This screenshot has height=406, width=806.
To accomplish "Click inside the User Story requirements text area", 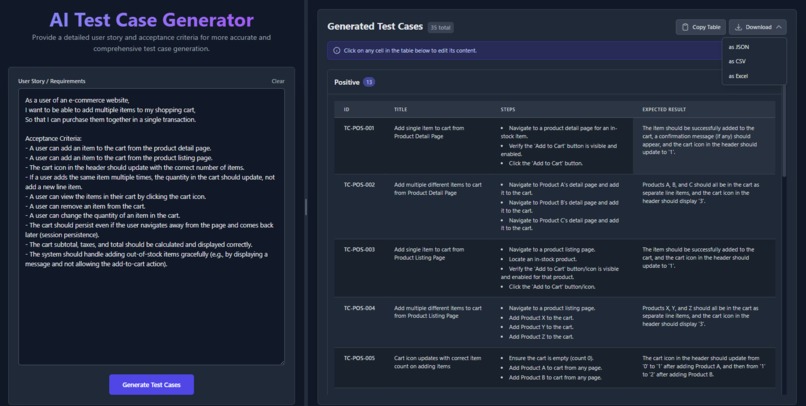I will click(152, 227).
